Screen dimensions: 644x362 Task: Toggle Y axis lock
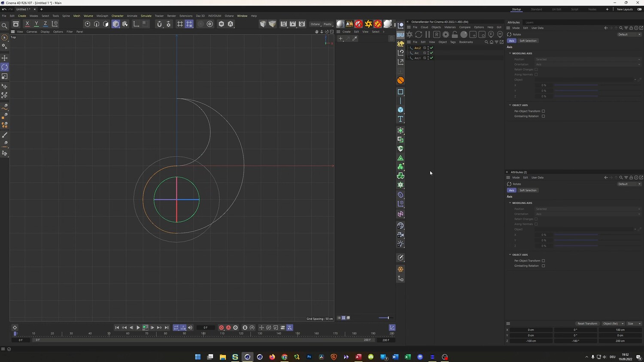click(36, 24)
